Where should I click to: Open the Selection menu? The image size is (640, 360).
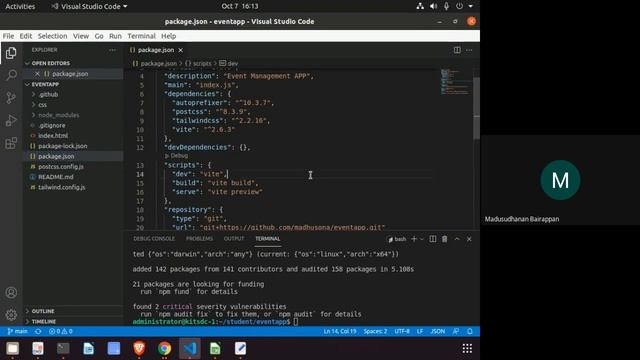[x=52, y=36]
